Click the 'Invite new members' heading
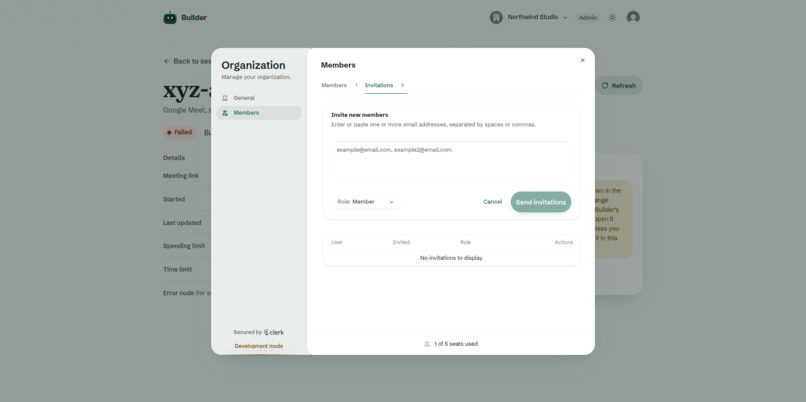 (360, 115)
